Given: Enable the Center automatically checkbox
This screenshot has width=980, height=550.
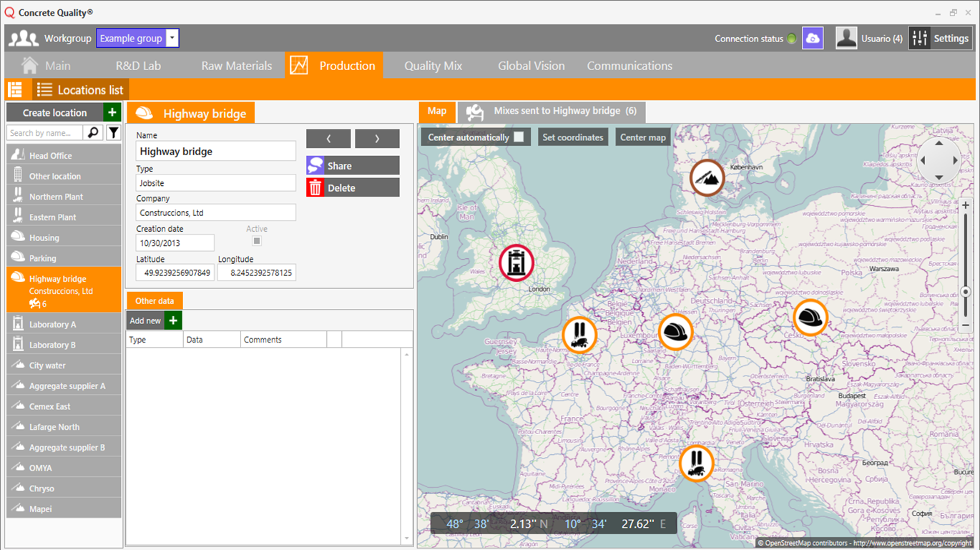Looking at the screenshot, I should [x=519, y=137].
